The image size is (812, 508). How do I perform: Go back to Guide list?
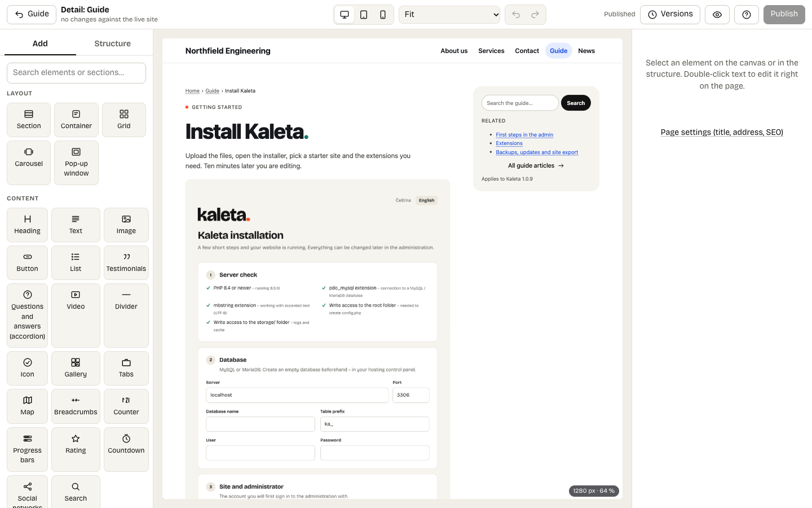pos(32,14)
